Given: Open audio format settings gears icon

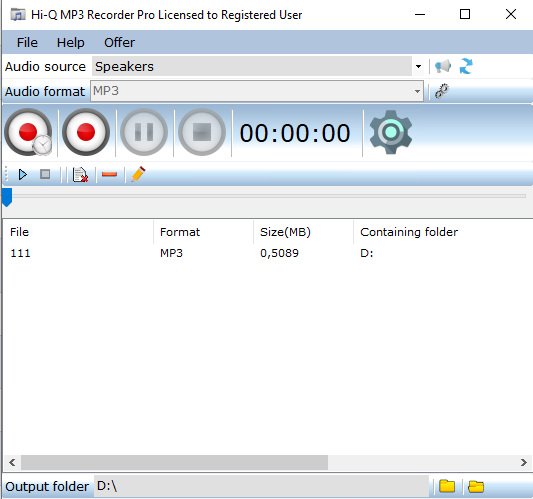Looking at the screenshot, I should pyautogui.click(x=442, y=91).
